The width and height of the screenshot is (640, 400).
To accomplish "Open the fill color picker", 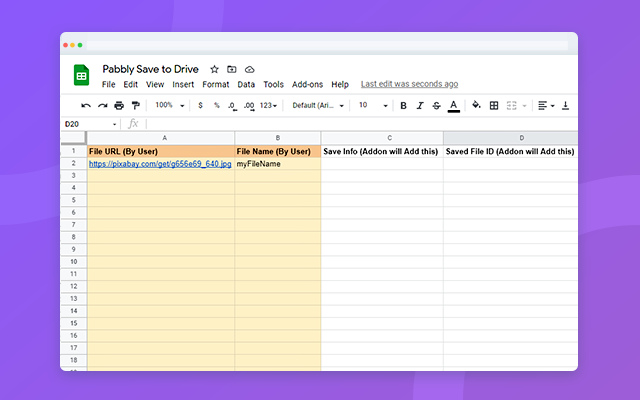I will click(476, 105).
